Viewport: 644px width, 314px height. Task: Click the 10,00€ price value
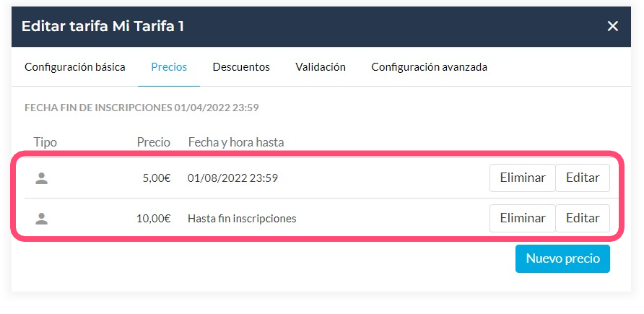tap(154, 219)
